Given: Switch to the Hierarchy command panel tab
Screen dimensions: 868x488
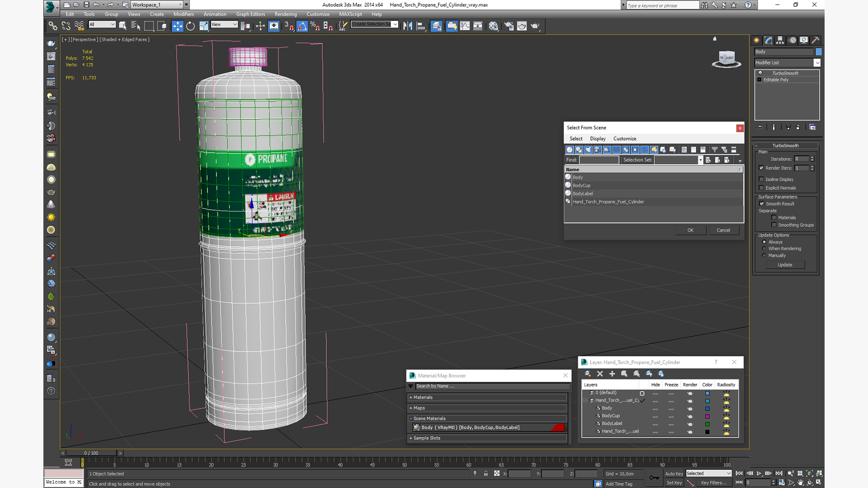Looking at the screenshot, I should pyautogui.click(x=780, y=40).
